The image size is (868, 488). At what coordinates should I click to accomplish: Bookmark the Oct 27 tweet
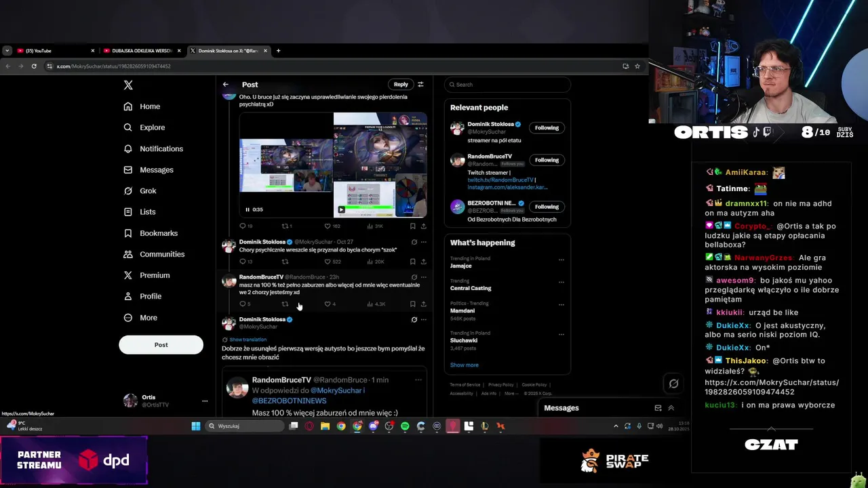(412, 262)
